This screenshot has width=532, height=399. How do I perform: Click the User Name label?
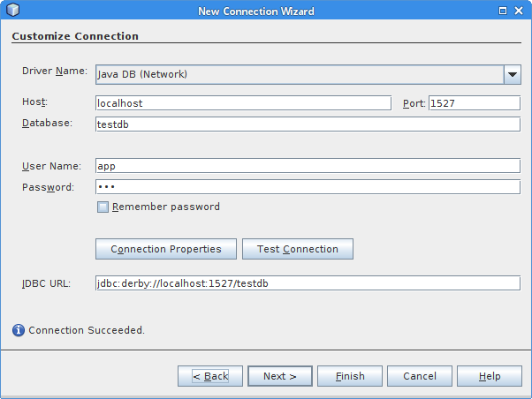(51, 166)
